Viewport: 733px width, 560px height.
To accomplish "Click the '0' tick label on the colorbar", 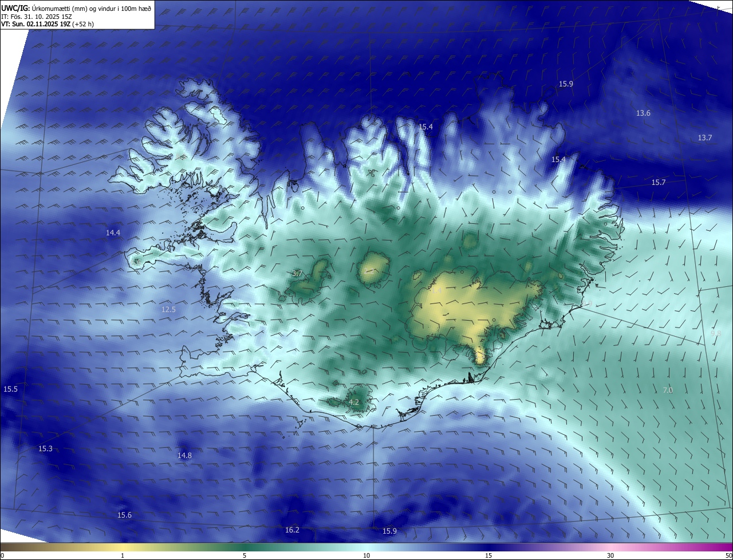I will (2, 555).
